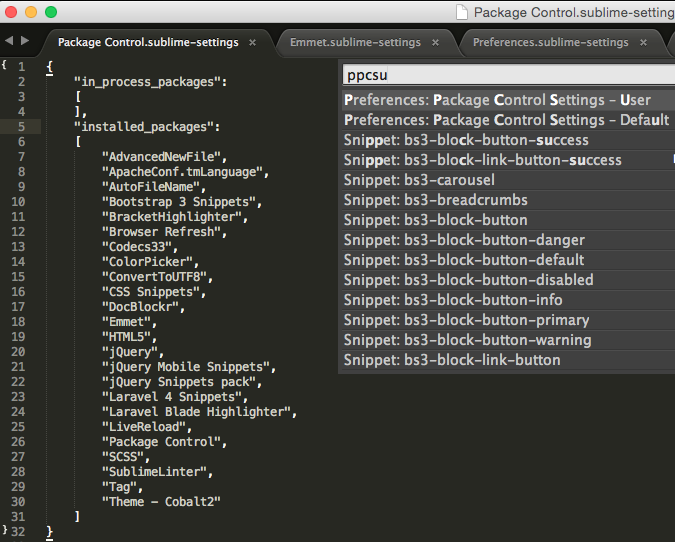Screen dimensions: 675x542
Task: Choose Package Control Settings – User
Action: pos(509,100)
